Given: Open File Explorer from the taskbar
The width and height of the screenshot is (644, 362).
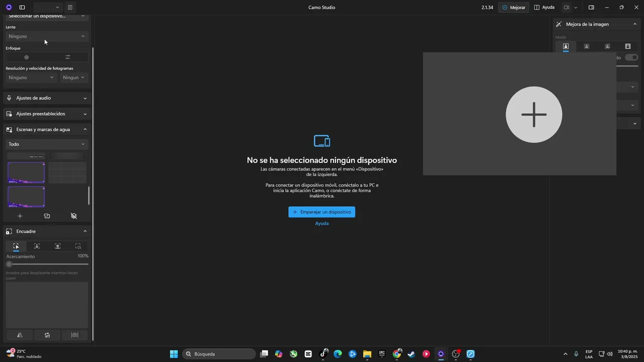Looking at the screenshot, I should 367,354.
